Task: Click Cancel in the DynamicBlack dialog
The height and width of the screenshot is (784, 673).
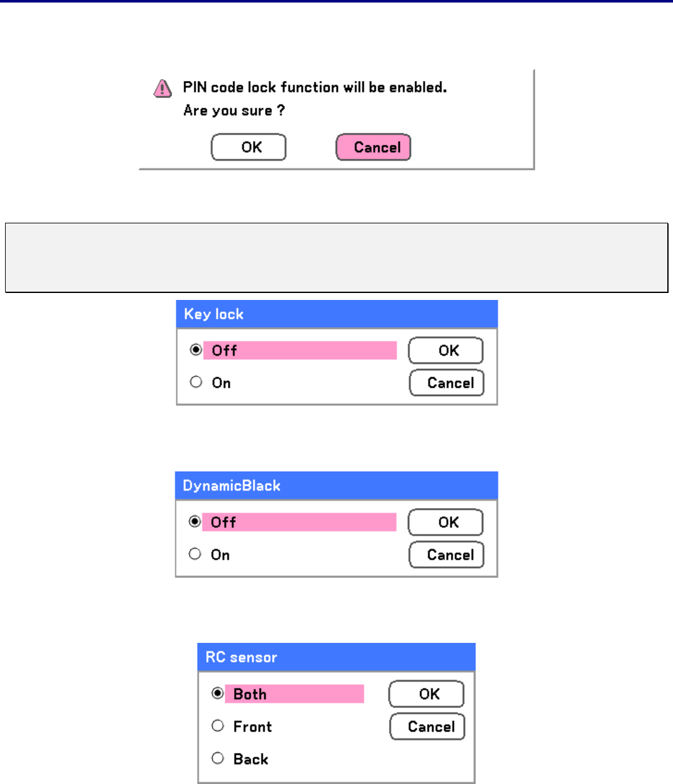Action: point(447,555)
